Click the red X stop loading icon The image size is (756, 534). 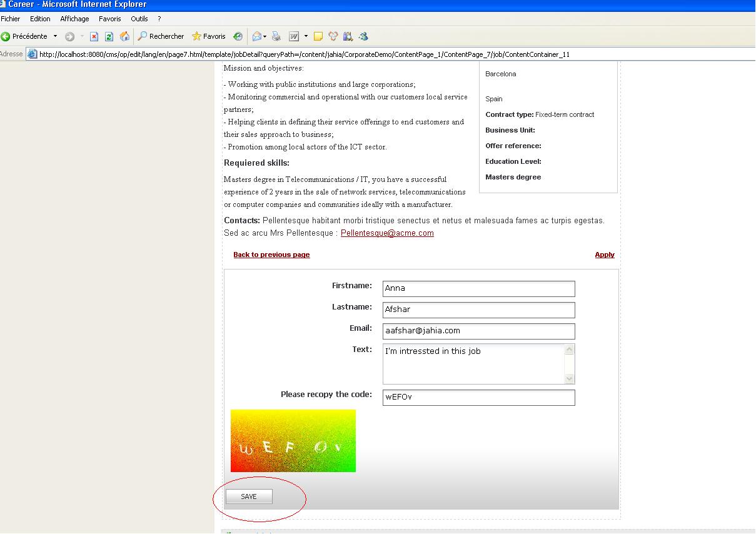(94, 36)
